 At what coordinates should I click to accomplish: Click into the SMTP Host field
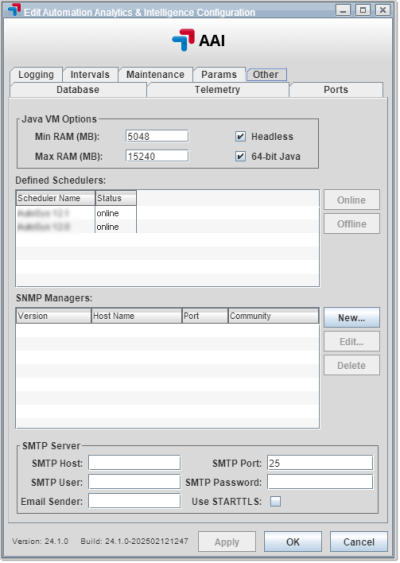point(134,463)
